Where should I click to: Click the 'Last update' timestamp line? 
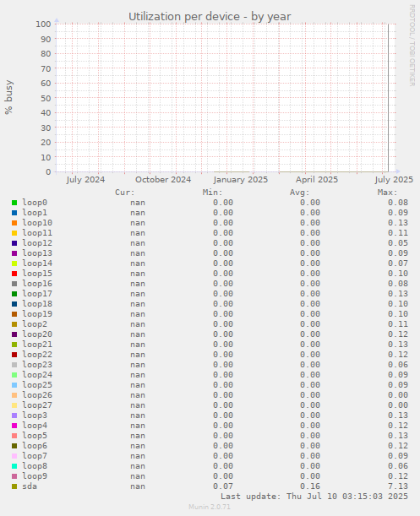click(x=314, y=497)
